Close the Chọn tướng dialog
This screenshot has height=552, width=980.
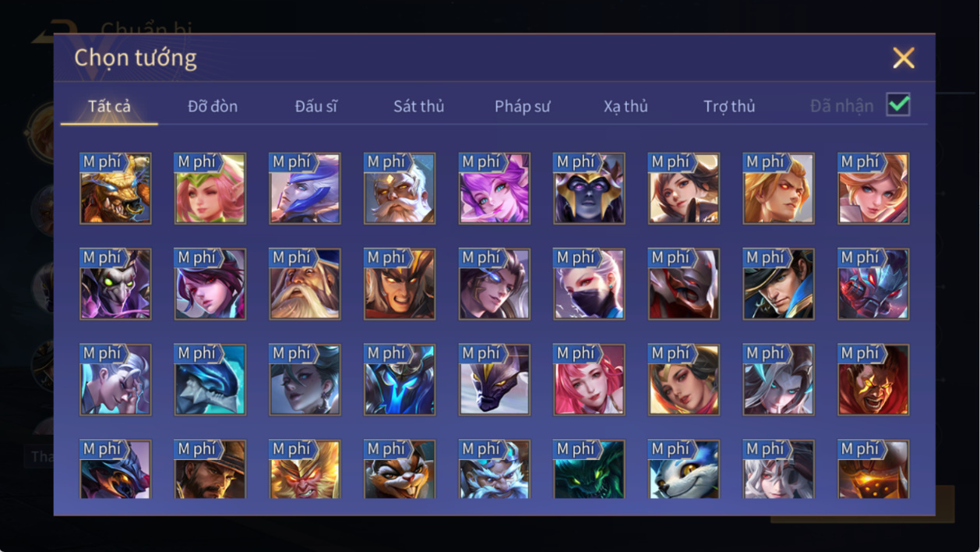pyautogui.click(x=904, y=58)
